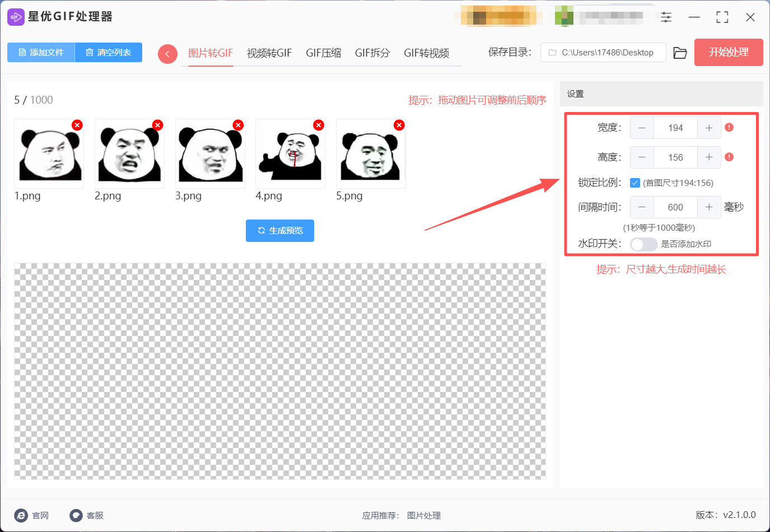Open the save directory folder icon

click(680, 53)
